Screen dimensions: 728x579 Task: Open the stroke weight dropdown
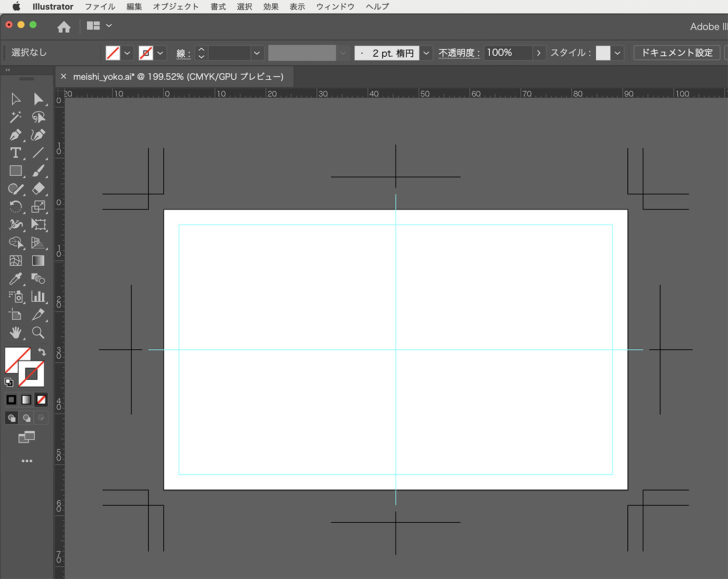(257, 53)
